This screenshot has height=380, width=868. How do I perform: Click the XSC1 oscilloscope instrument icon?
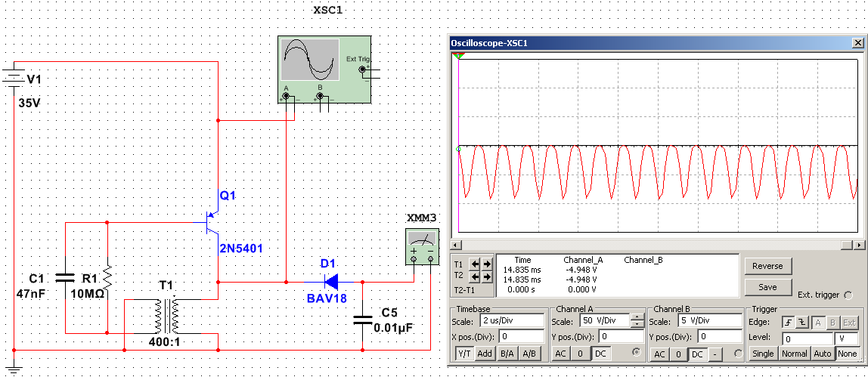coord(325,70)
